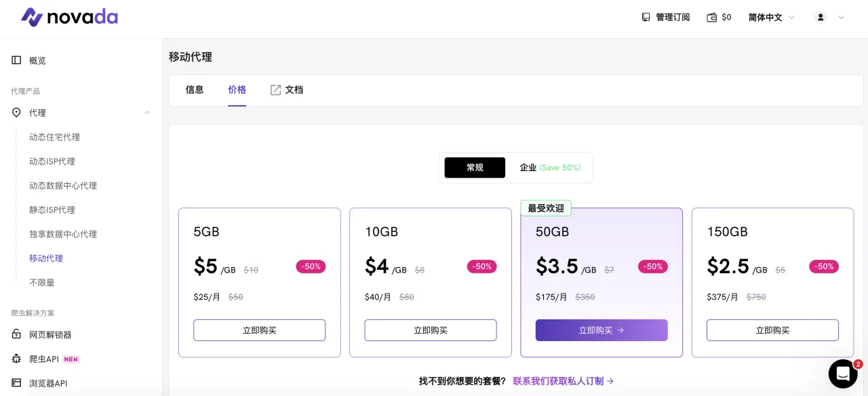Open the 简体中文 language dropdown
The image size is (868, 396).
(x=771, y=18)
